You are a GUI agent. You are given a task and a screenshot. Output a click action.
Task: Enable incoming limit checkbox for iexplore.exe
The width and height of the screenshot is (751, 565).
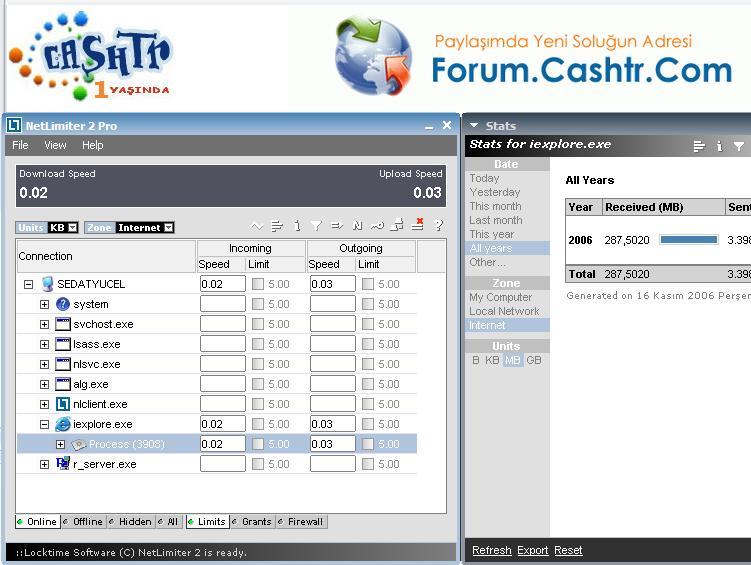(x=258, y=424)
